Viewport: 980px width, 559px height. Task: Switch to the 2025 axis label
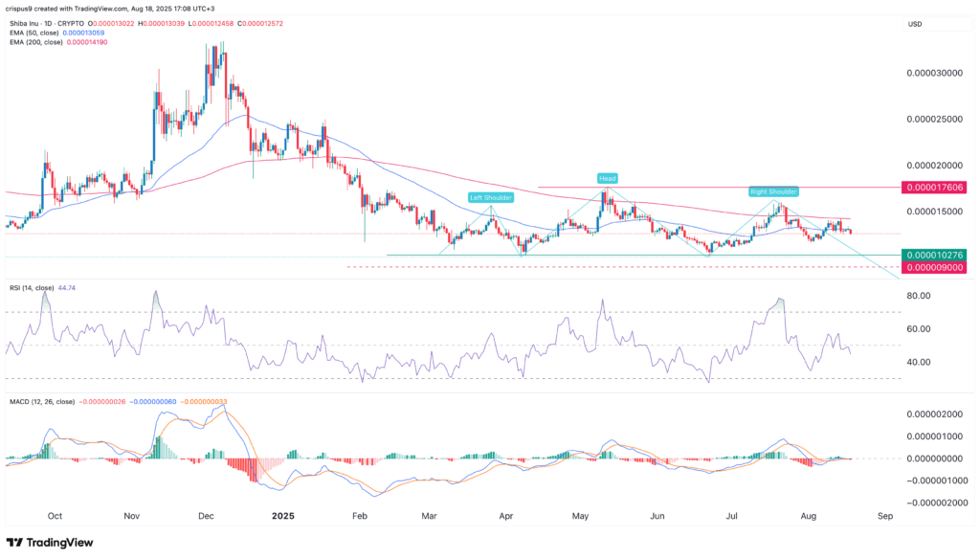pos(282,516)
